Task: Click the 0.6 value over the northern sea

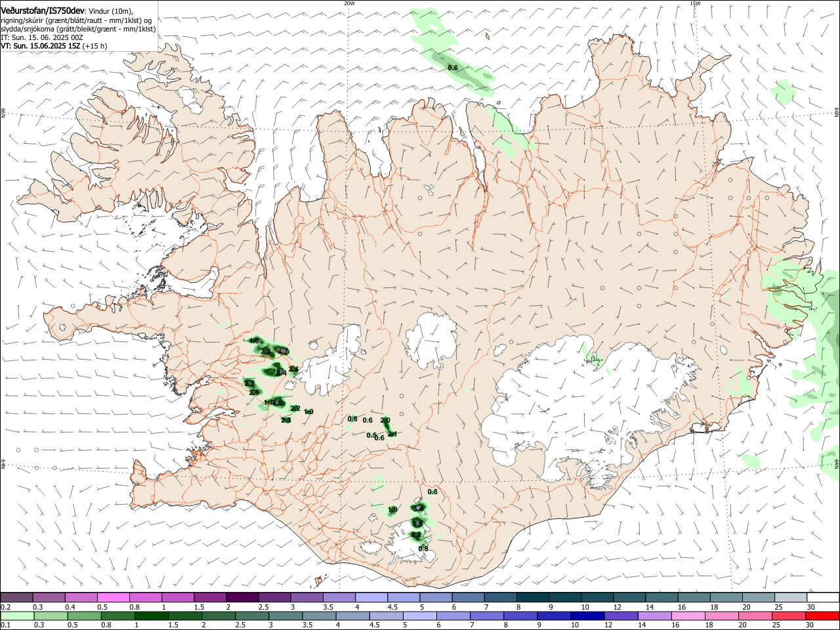Action: click(453, 68)
